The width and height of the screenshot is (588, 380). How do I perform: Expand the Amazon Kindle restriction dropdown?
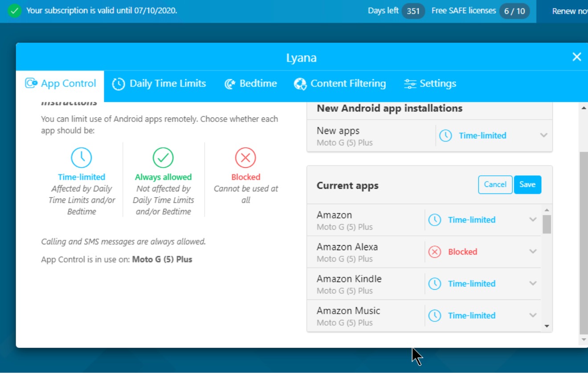[x=533, y=283]
